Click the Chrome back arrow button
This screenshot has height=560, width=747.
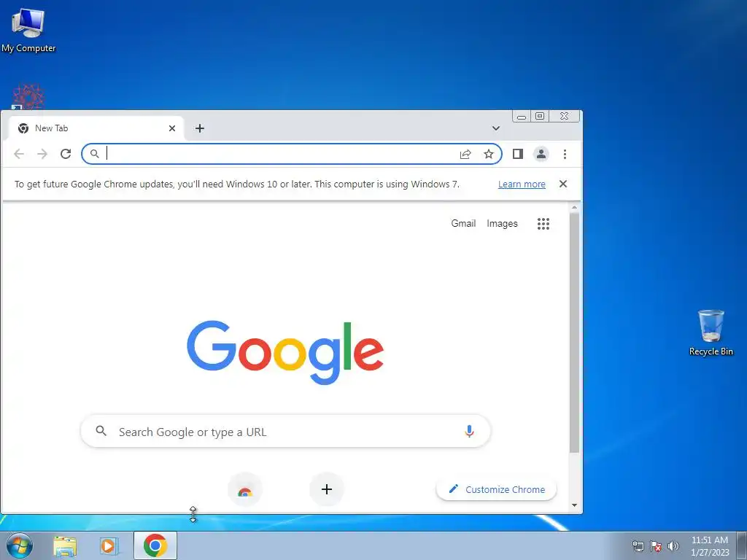coord(19,154)
